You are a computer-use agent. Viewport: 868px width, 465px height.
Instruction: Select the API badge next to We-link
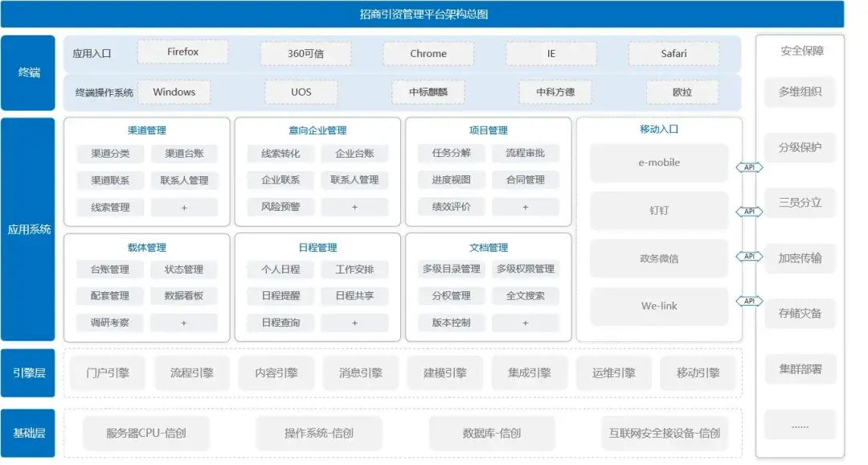[x=748, y=302]
